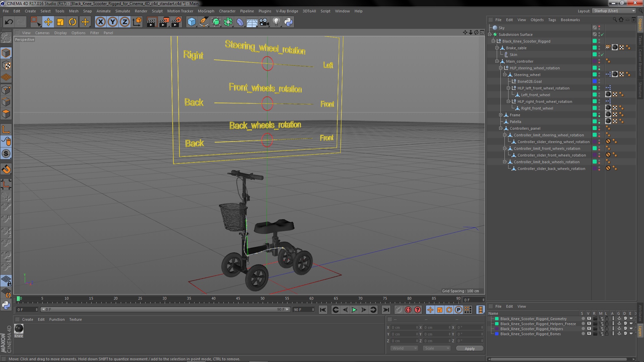
Task: Select the Patella object row
Action: pyautogui.click(x=515, y=122)
